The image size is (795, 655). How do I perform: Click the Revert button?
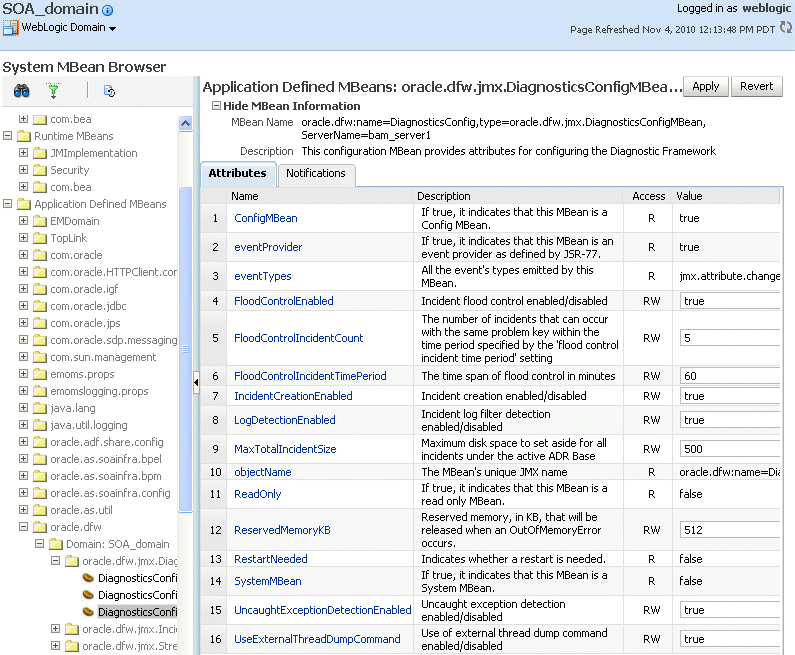click(756, 86)
